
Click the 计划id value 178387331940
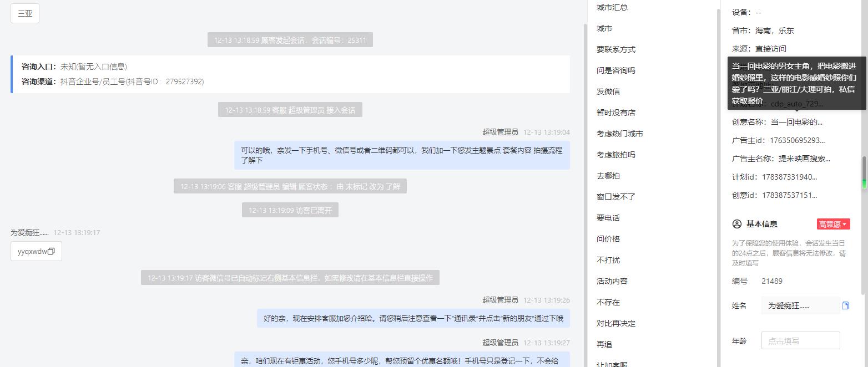tap(789, 177)
